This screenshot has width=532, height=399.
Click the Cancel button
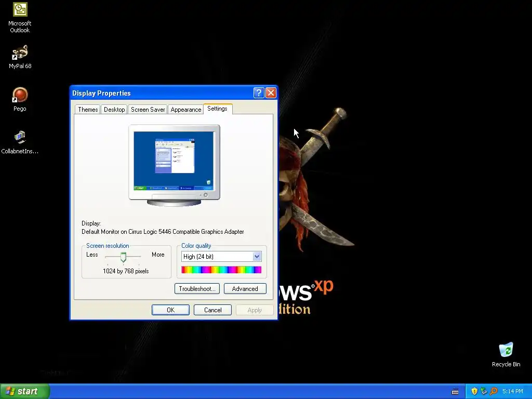click(212, 310)
